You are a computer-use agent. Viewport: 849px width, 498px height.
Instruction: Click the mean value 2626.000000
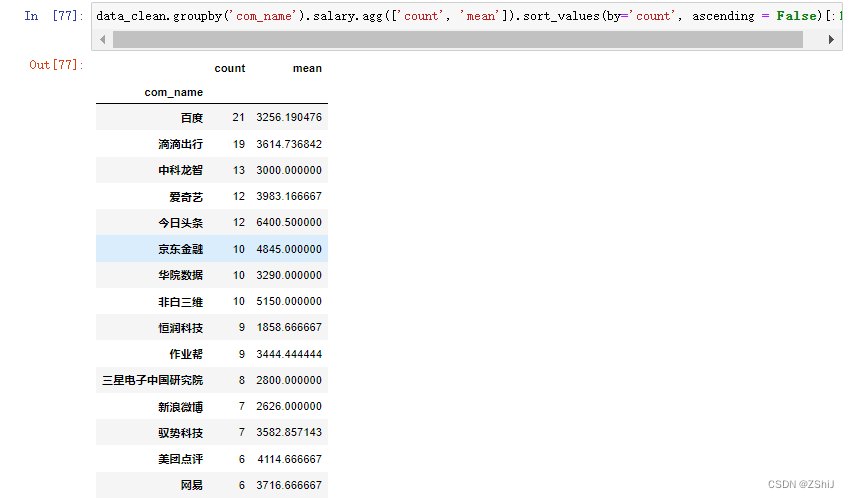click(x=289, y=407)
